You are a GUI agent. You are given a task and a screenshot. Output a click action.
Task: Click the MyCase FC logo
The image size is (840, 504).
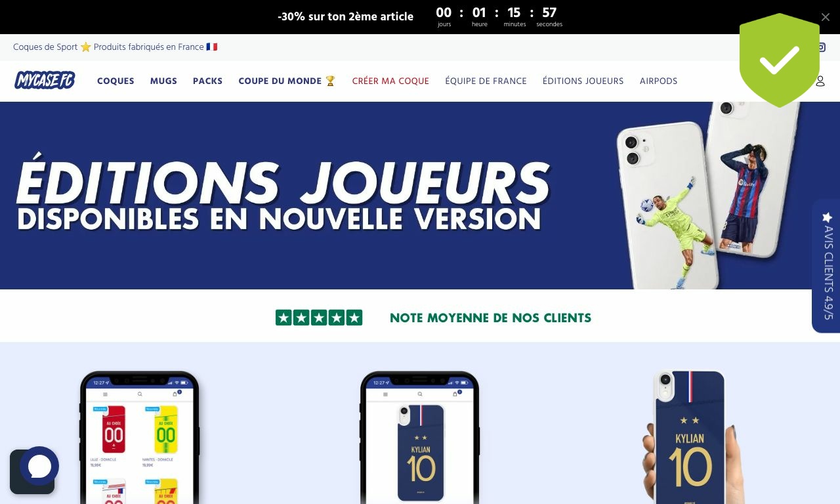click(45, 81)
